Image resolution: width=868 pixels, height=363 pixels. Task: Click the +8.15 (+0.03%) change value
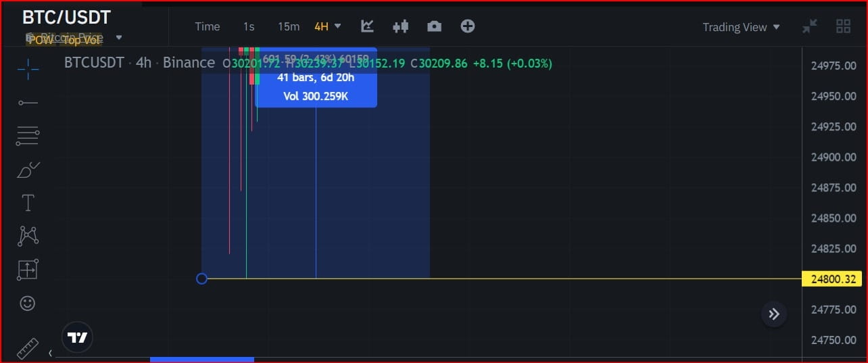[x=512, y=63]
